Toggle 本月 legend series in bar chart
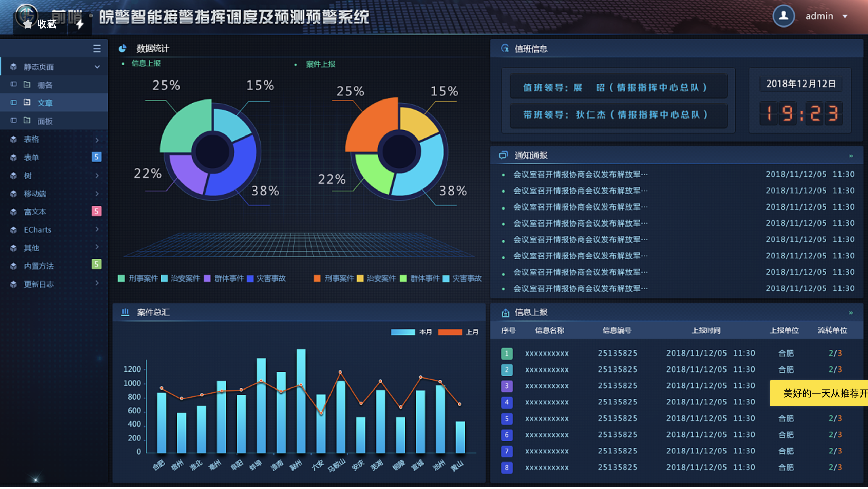 pos(403,332)
